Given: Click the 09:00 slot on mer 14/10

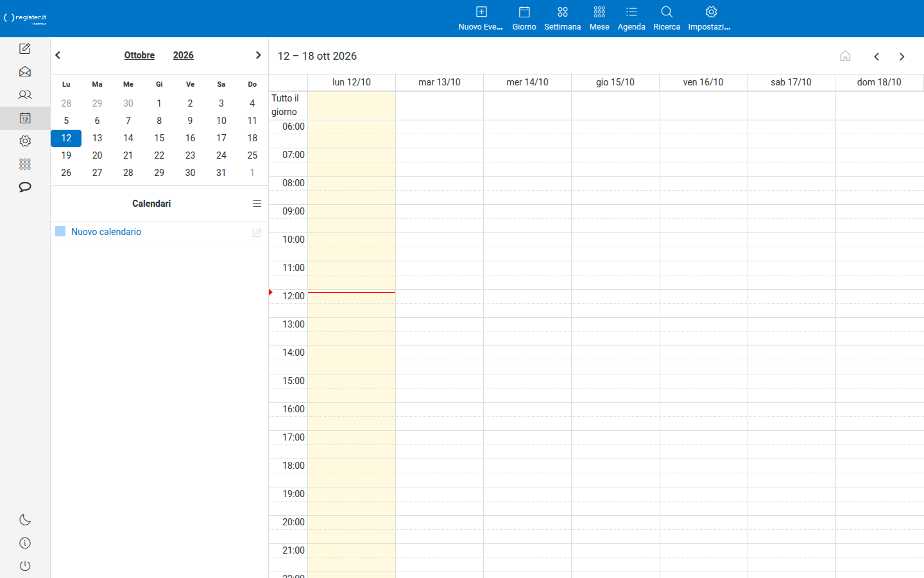Looking at the screenshot, I should 527,212.
